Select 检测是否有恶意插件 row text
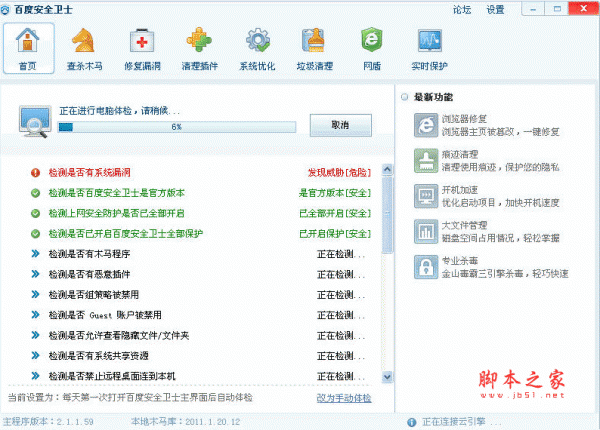The width and height of the screenshot is (600, 430). [90, 274]
